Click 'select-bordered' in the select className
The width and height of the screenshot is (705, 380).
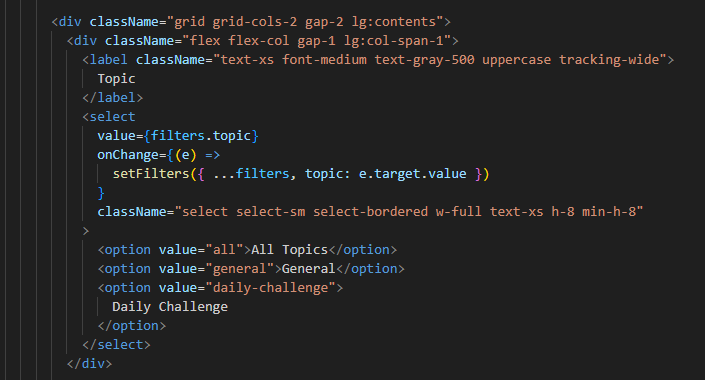tap(370, 212)
